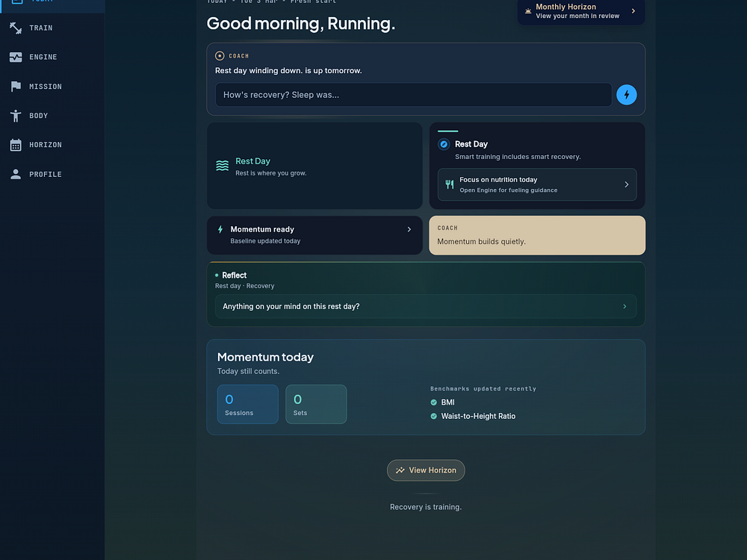The width and height of the screenshot is (747, 560).
Task: Click Rest day winding down coach text
Action: (288, 70)
